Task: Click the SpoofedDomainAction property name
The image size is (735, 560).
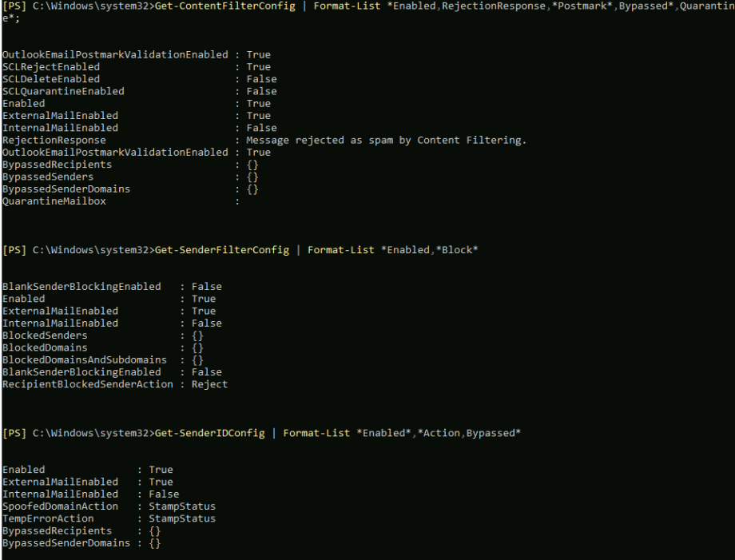Action: point(60,506)
